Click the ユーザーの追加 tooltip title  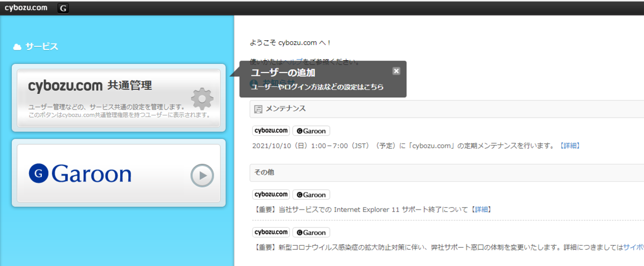[x=283, y=73]
